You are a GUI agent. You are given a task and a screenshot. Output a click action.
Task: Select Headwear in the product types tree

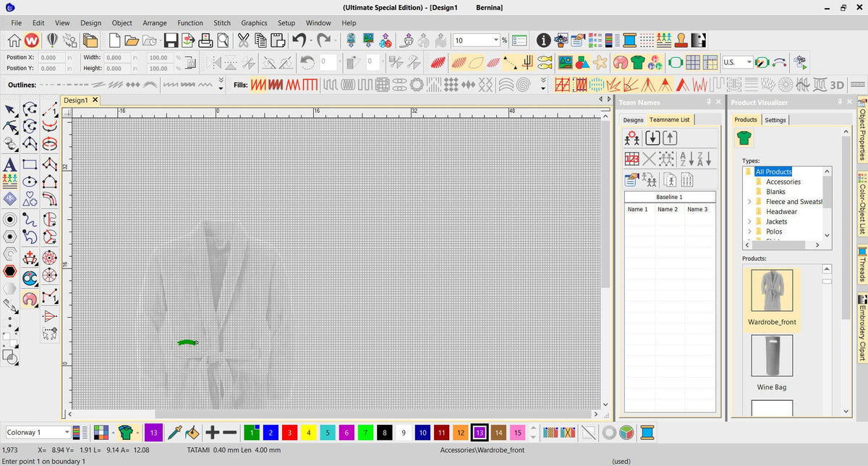(781, 211)
